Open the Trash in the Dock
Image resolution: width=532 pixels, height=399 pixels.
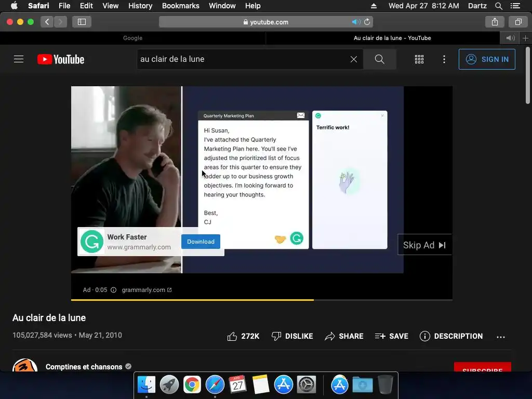[385, 385]
